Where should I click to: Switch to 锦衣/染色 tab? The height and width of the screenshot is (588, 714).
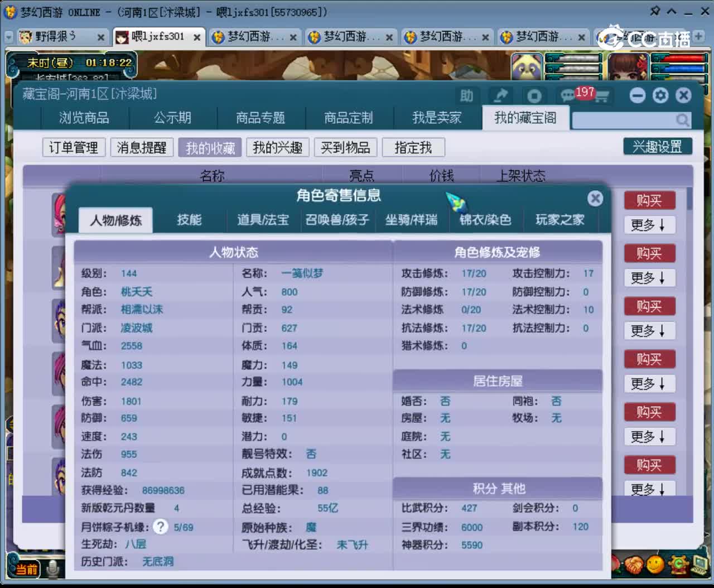[485, 220]
